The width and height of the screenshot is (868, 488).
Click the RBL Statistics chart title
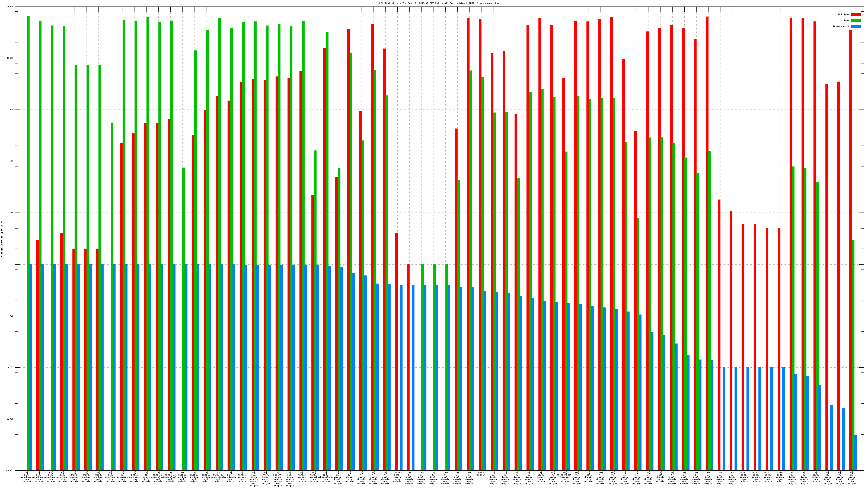pos(439,3)
